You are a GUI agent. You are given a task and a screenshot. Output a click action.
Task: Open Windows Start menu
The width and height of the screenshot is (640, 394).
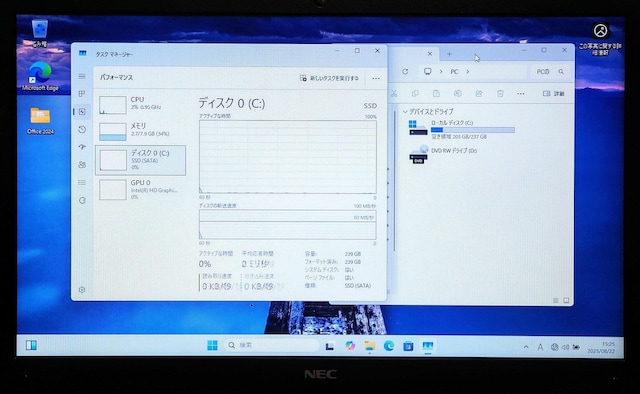(212, 345)
